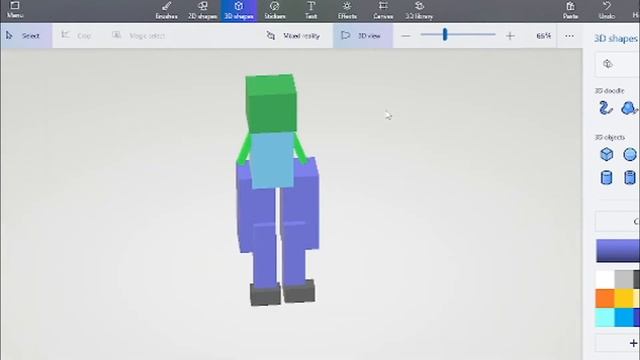Click the 65% zoom value
The height and width of the screenshot is (360, 640).
pos(543,36)
